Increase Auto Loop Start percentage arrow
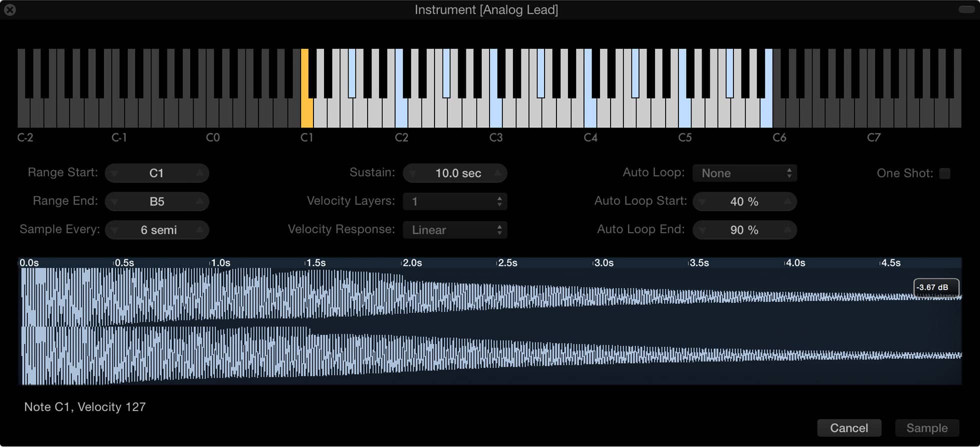Image resolution: width=980 pixels, height=447 pixels. 788,201
